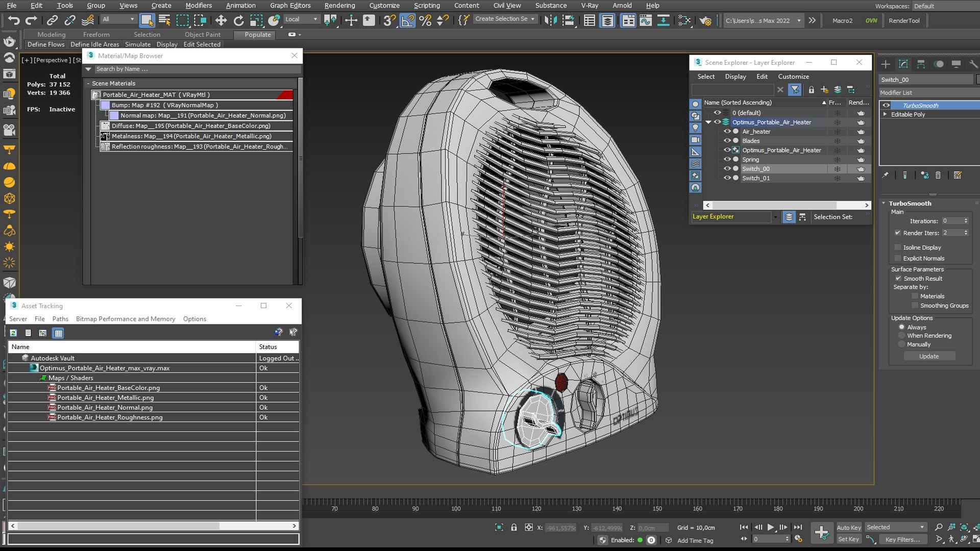Lock cell editing in Scene Explorer
This screenshot has height=551, width=980.
pos(812,90)
